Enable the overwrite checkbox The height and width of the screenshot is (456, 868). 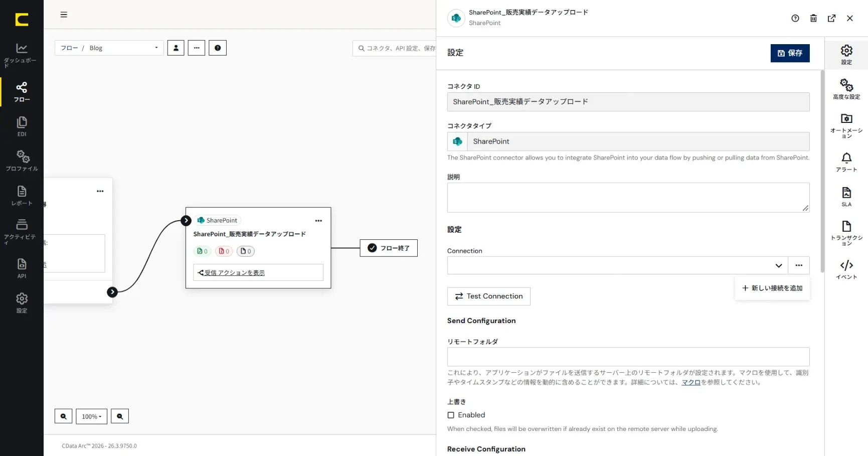click(x=451, y=415)
